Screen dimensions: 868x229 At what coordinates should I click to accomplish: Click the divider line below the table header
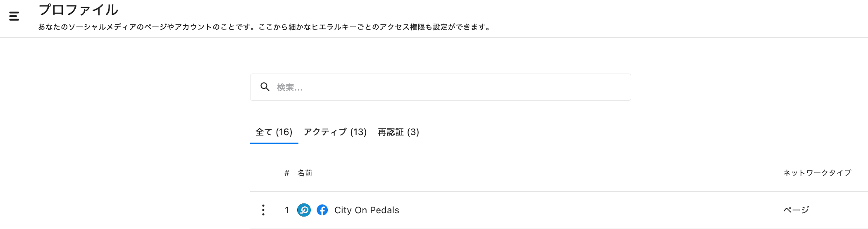click(537, 191)
